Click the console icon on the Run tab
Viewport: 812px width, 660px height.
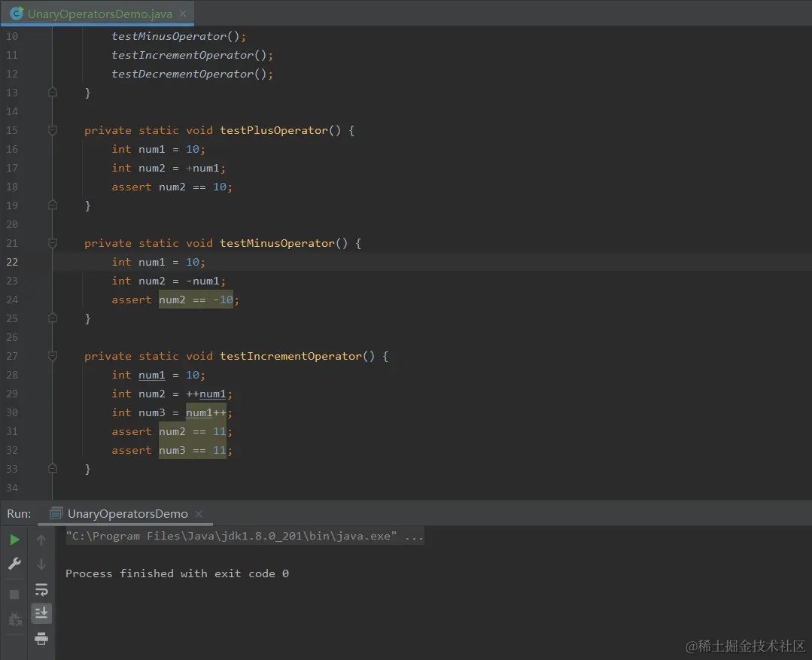click(x=56, y=513)
